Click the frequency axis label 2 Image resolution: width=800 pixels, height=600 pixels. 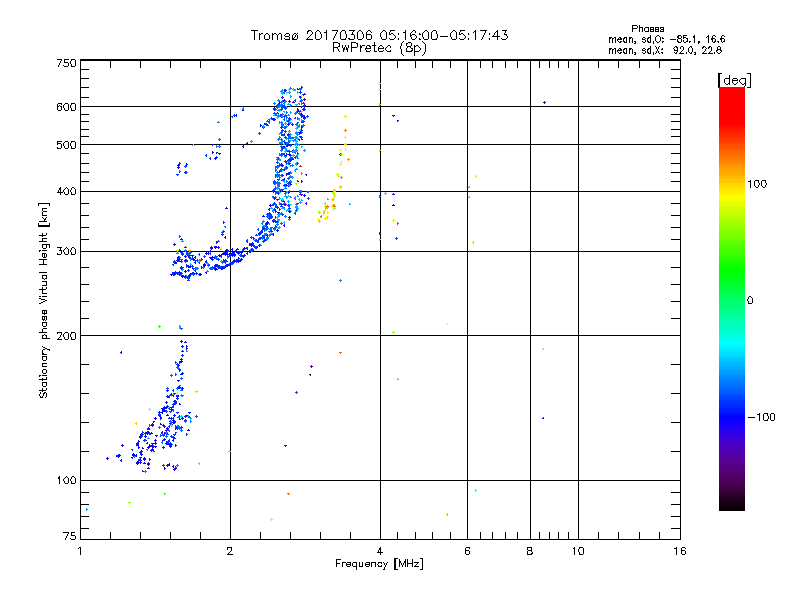point(230,551)
